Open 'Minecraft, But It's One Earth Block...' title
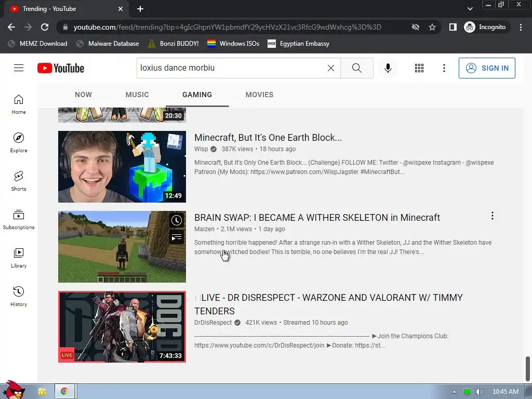The image size is (532, 399). pos(268,137)
